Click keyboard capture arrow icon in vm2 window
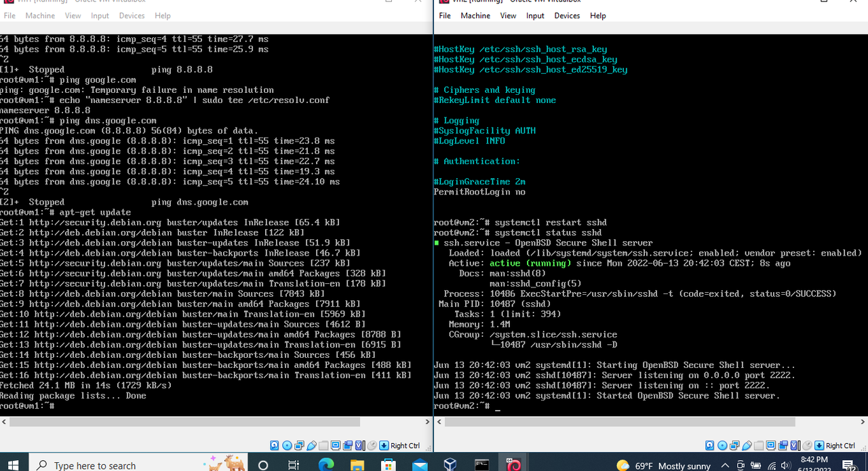This screenshot has height=471, width=868. [819, 445]
